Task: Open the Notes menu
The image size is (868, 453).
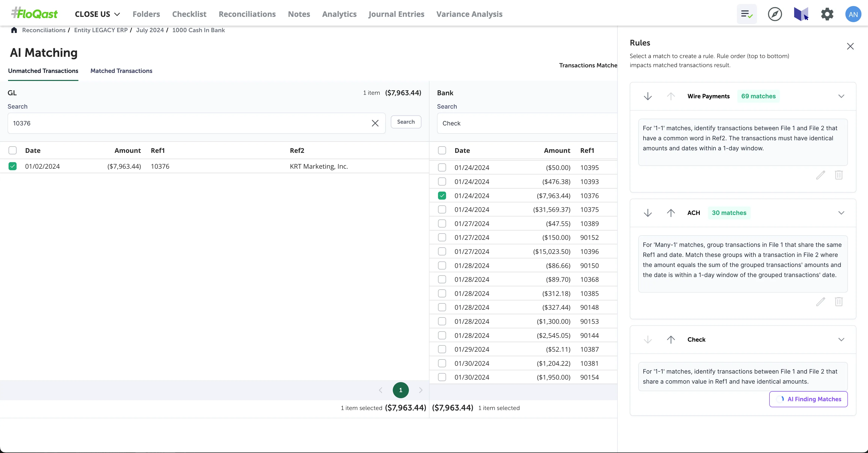Action: click(x=299, y=14)
